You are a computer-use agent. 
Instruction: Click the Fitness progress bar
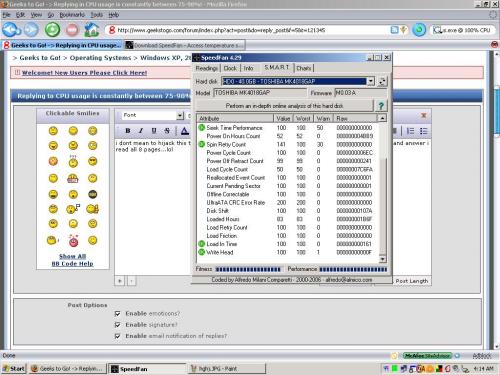pyautogui.click(x=248, y=269)
